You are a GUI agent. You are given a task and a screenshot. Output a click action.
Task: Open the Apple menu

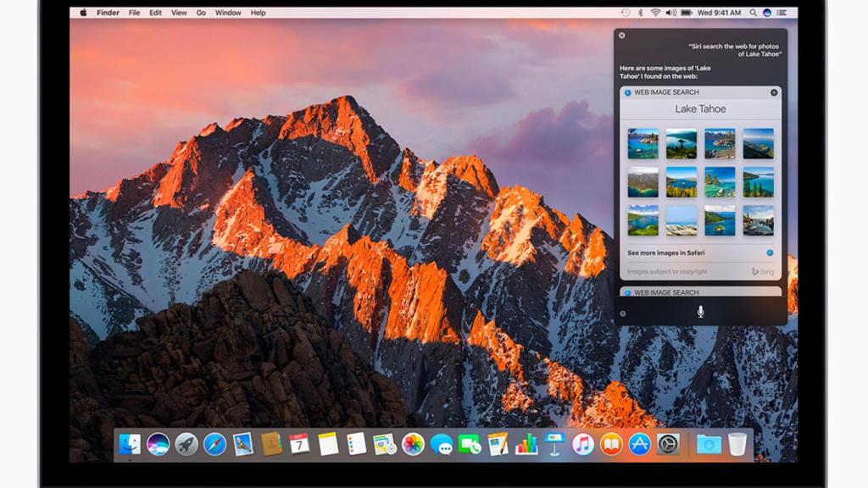(x=82, y=13)
